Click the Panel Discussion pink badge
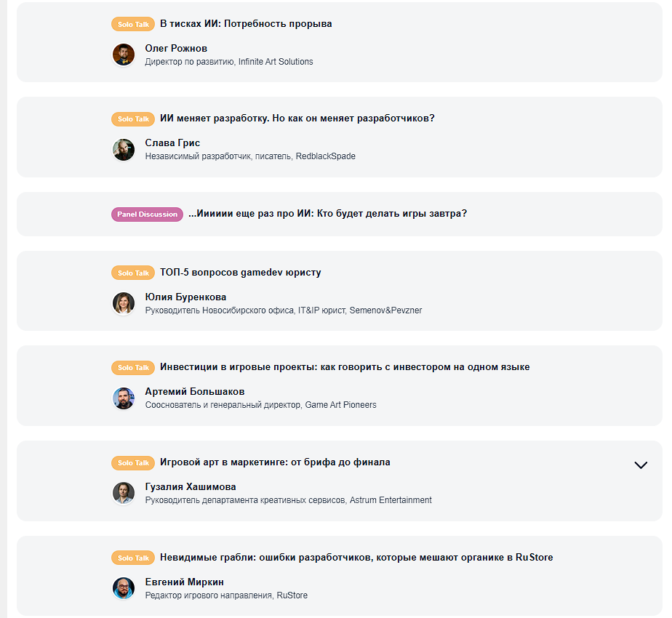The width and height of the screenshot is (672, 618). point(147,214)
